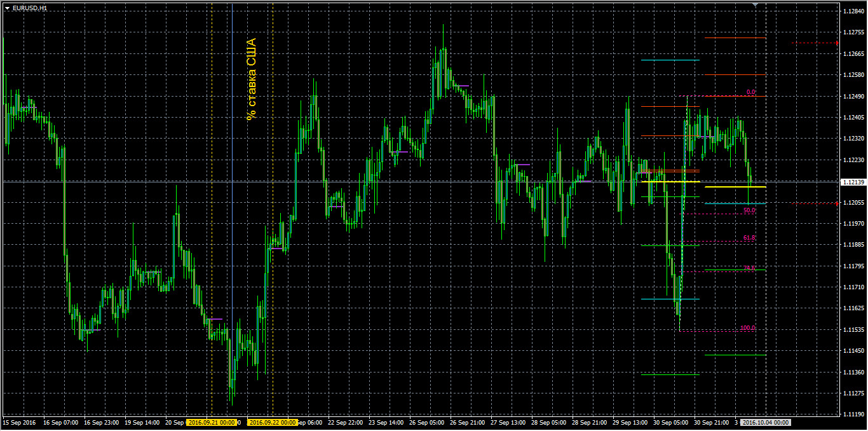Click the 29 Sep 13:00 time label
Viewport: 868px width, 431px height.
(x=630, y=422)
